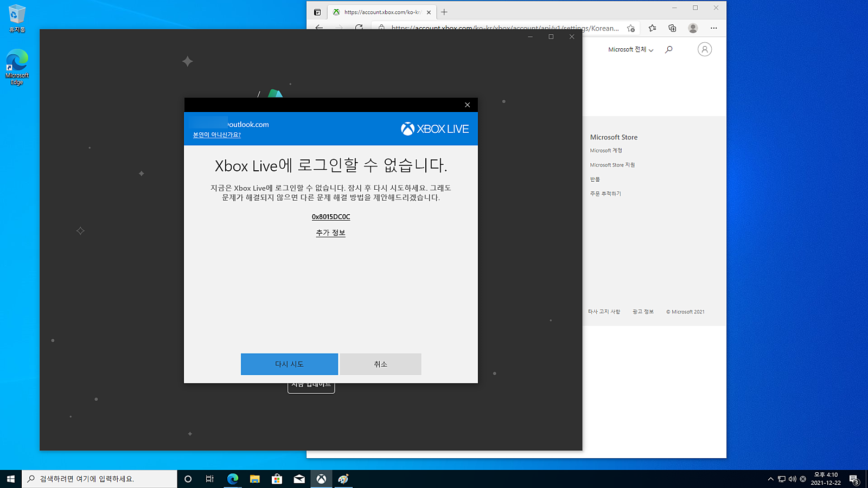Click the Xbox Live logo in dialog header
The height and width of the screenshot is (488, 868).
(435, 129)
